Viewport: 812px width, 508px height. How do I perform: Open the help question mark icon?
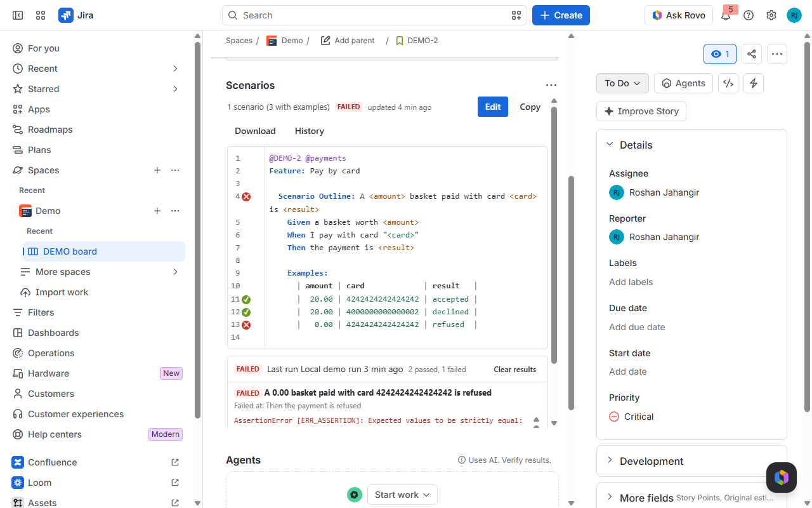(749, 15)
